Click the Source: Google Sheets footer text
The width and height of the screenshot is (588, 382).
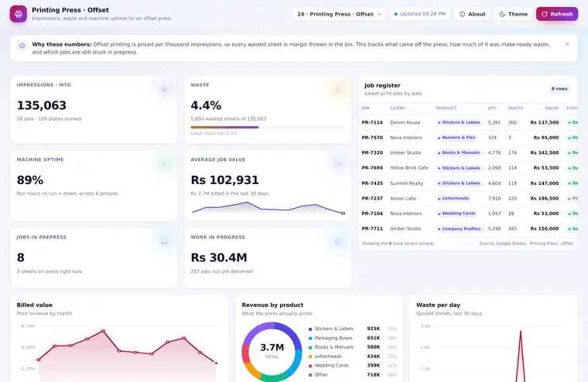pyautogui.click(x=527, y=244)
